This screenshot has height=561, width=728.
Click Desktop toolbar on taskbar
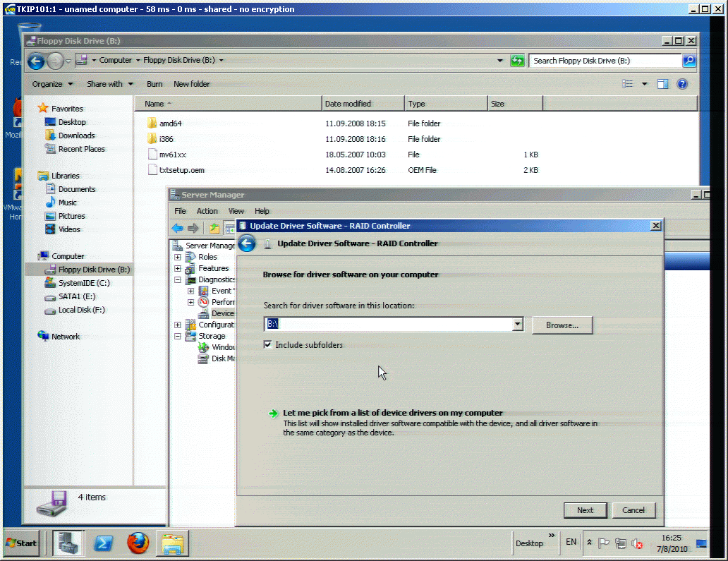[x=529, y=543]
